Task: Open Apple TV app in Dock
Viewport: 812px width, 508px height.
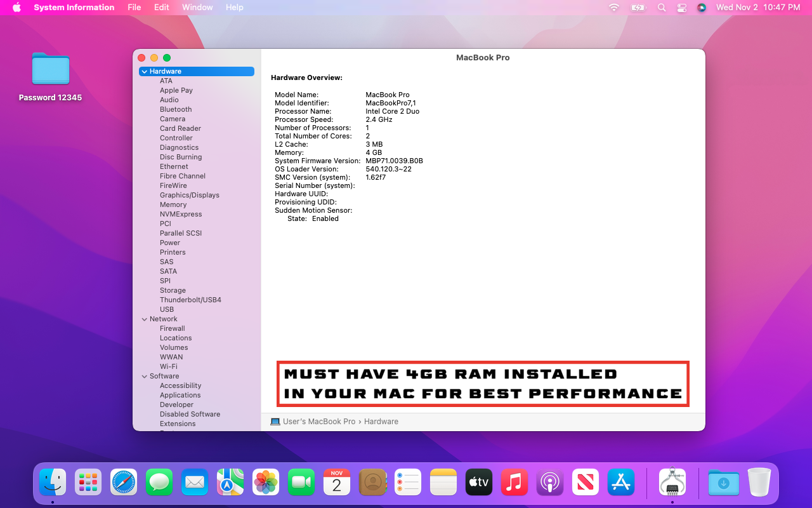Action: (x=479, y=482)
